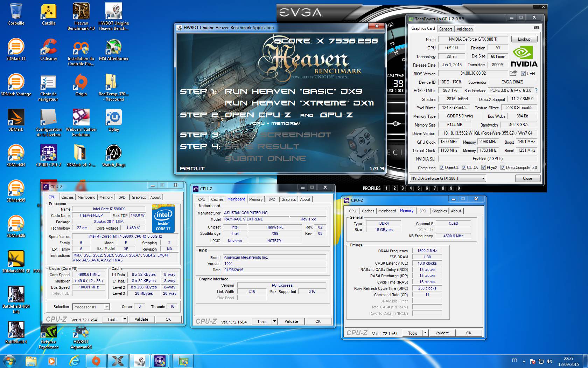Adjust the EVGA Precision horizontal slider knob
This screenshot has height=368, width=588.
(395, 124)
